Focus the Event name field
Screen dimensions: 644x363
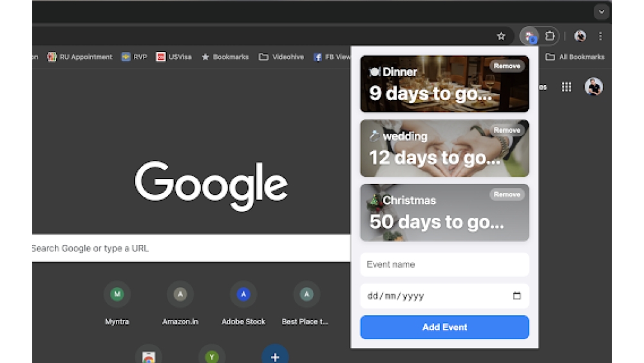444,264
